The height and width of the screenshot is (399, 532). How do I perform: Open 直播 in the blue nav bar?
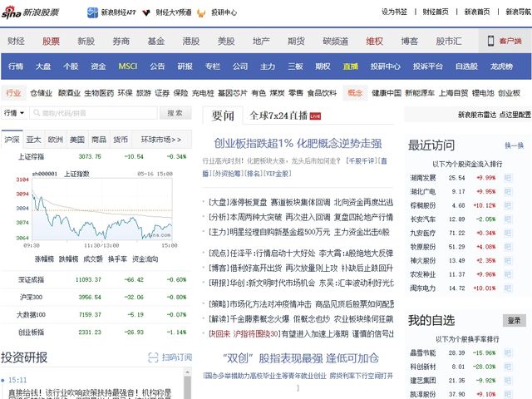(x=351, y=66)
